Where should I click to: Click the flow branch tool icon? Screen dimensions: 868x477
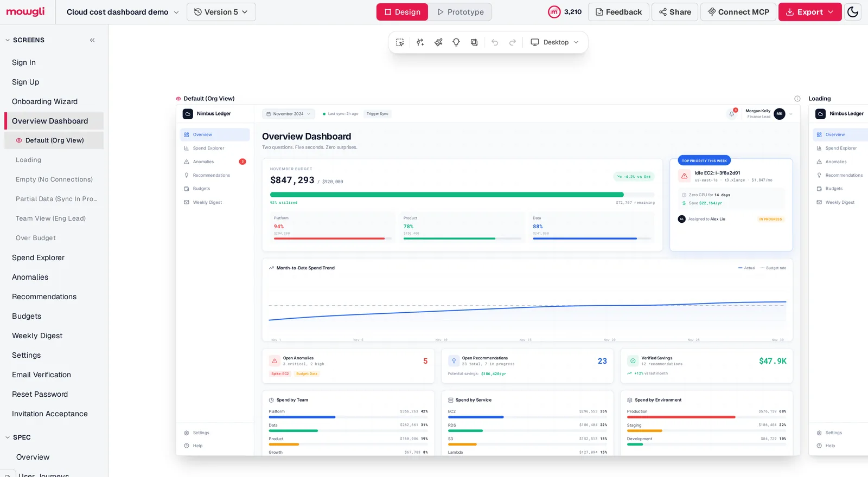pos(420,42)
